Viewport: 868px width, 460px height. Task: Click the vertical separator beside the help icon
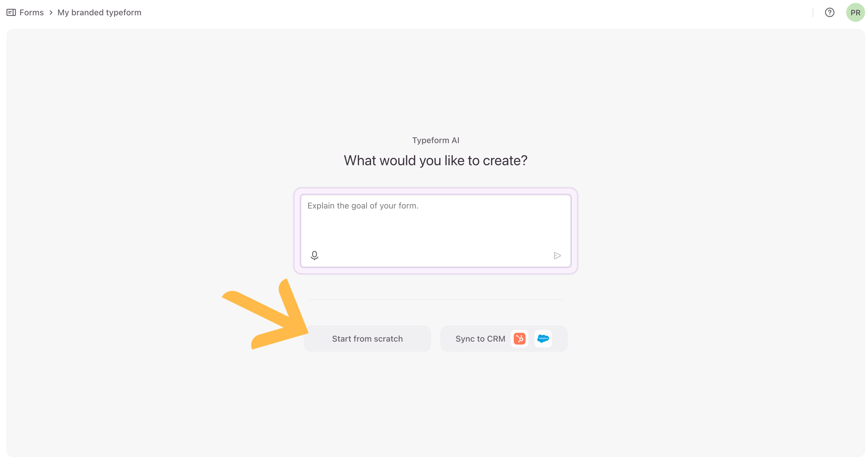click(x=813, y=12)
